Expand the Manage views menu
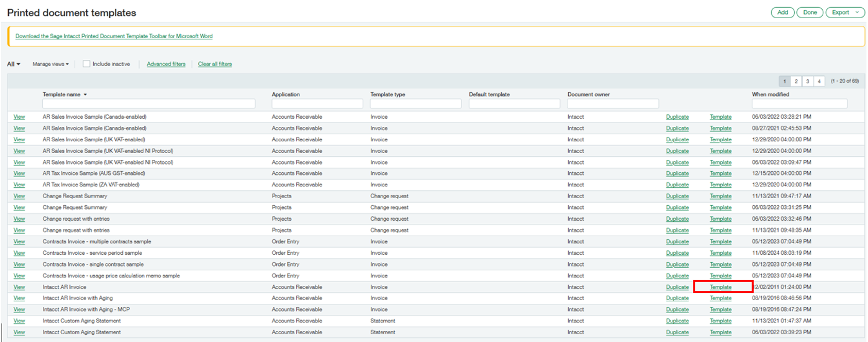Image resolution: width=868 pixels, height=342 pixels. click(x=50, y=64)
